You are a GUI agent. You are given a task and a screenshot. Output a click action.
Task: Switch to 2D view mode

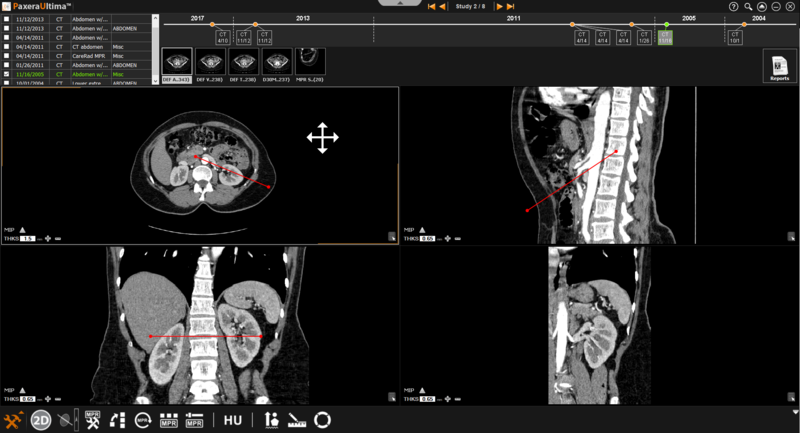point(41,420)
